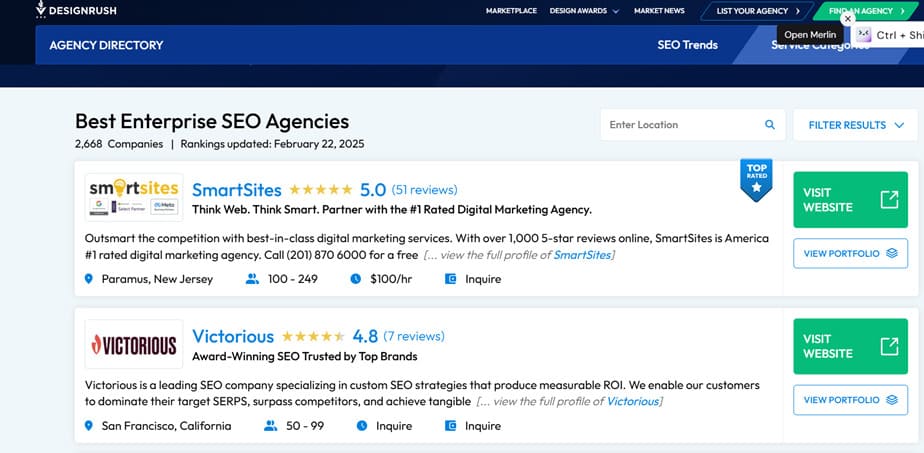This screenshot has width=924, height=453.
Task: Expand the Design Awards dropdown
Action: tap(584, 11)
